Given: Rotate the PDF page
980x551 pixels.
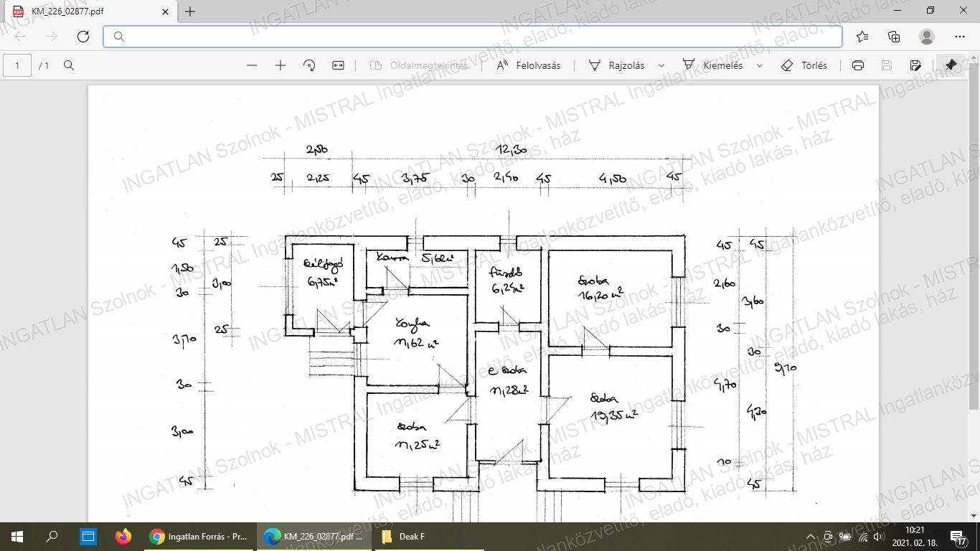Looking at the screenshot, I should [x=309, y=65].
